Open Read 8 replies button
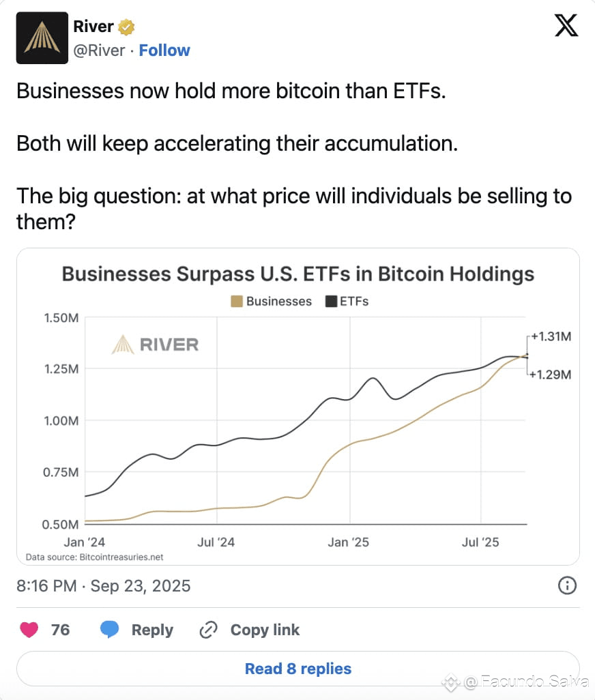Image resolution: width=595 pixels, height=700 pixels. [298, 669]
